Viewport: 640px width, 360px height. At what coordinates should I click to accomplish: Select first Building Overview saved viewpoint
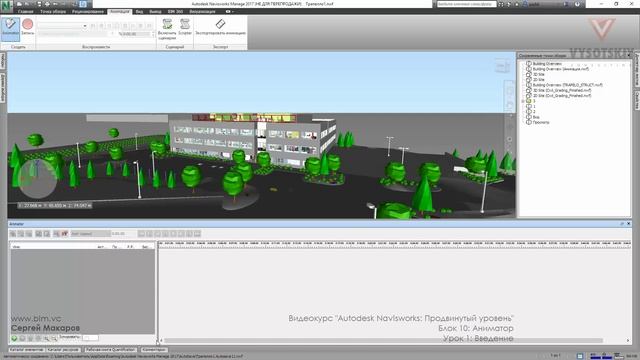coord(547,64)
